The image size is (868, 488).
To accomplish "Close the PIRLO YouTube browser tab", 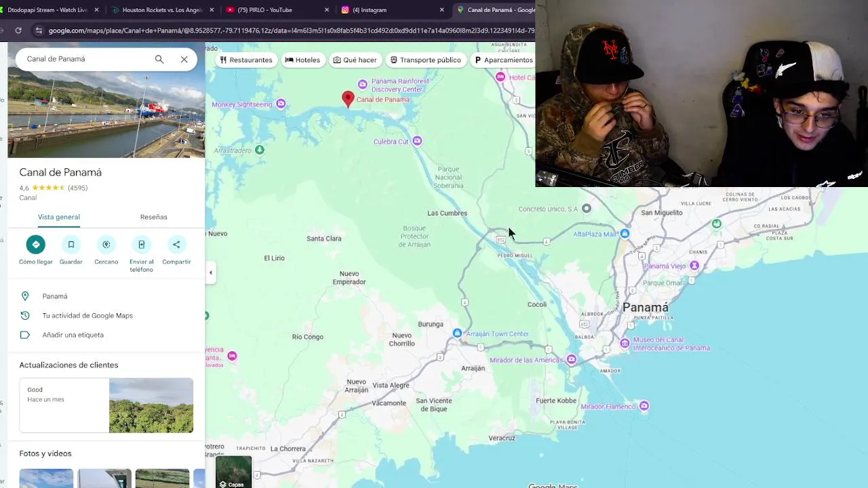I will [x=327, y=10].
